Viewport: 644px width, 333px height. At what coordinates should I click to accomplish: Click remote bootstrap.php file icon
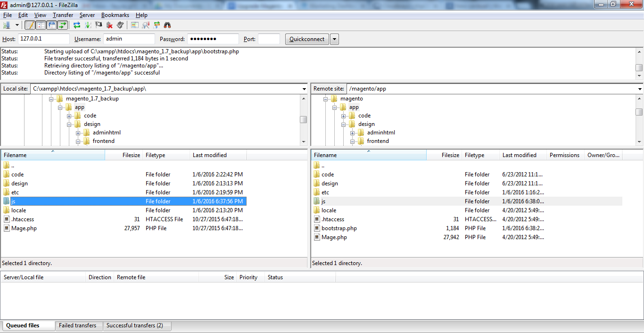316,228
